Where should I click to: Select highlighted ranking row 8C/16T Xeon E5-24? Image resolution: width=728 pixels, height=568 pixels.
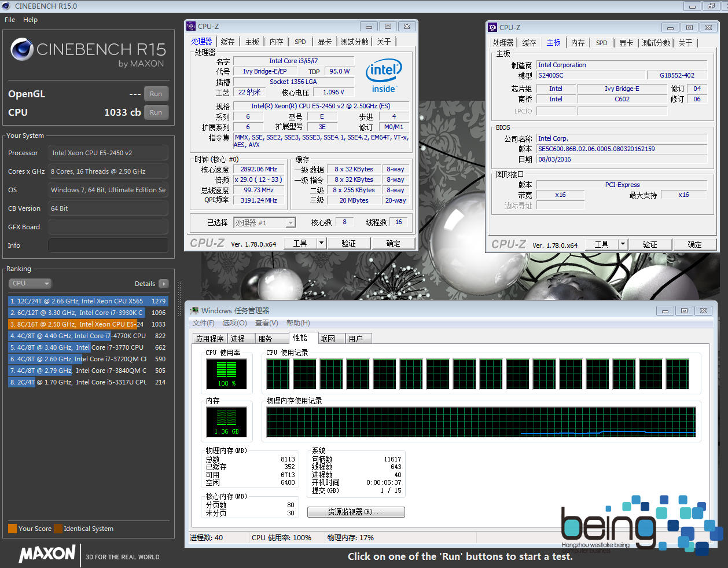point(88,324)
